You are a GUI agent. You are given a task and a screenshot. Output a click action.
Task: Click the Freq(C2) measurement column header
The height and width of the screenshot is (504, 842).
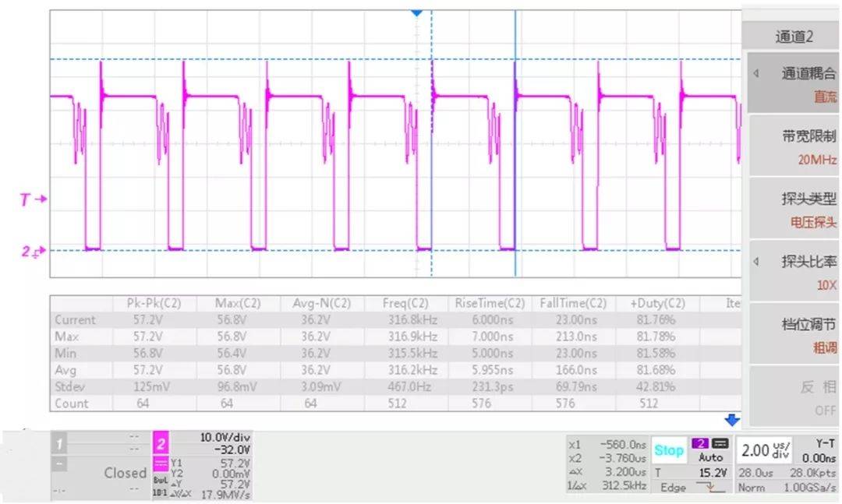pyautogui.click(x=405, y=304)
